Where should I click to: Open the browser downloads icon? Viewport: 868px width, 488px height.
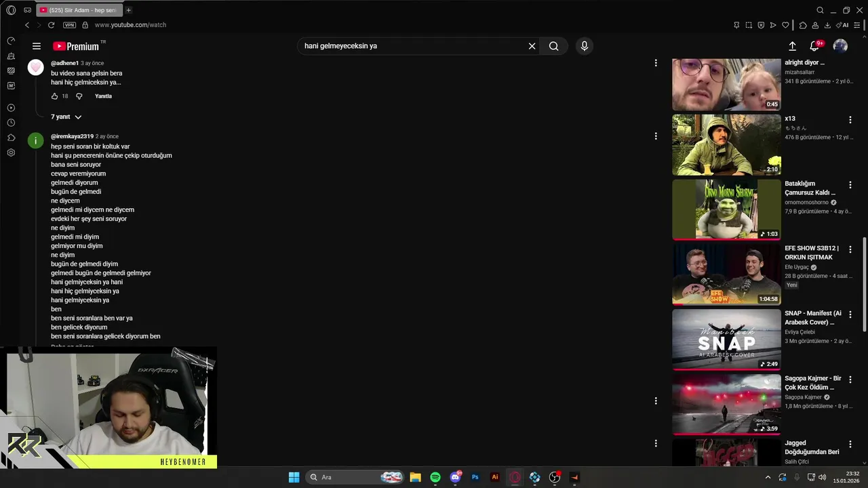pos(827,25)
